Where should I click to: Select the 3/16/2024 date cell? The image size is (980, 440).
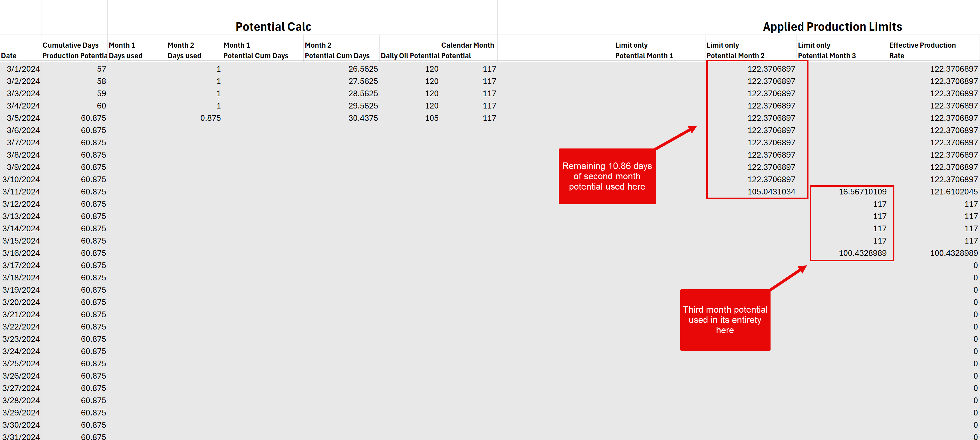(x=21, y=253)
